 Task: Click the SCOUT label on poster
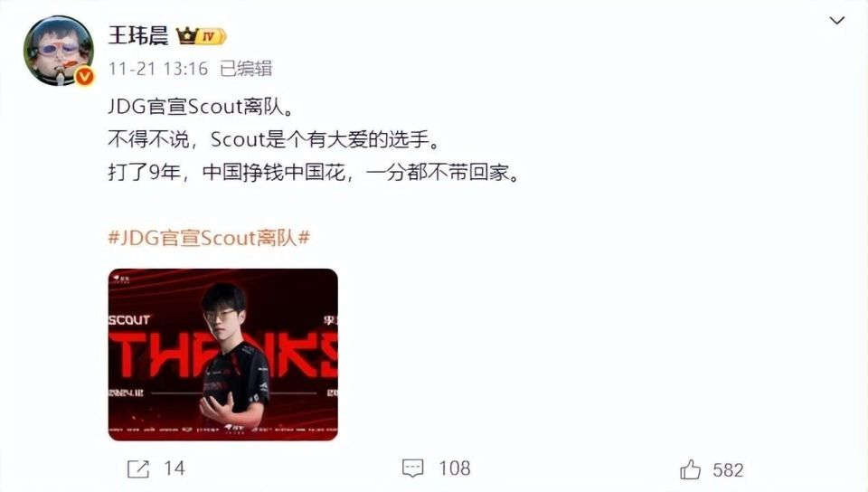(129, 320)
